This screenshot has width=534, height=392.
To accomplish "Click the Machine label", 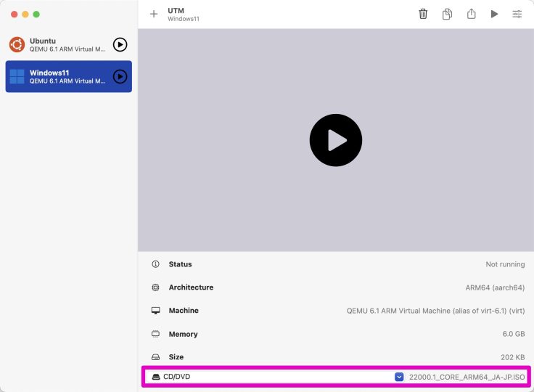I will (x=184, y=311).
